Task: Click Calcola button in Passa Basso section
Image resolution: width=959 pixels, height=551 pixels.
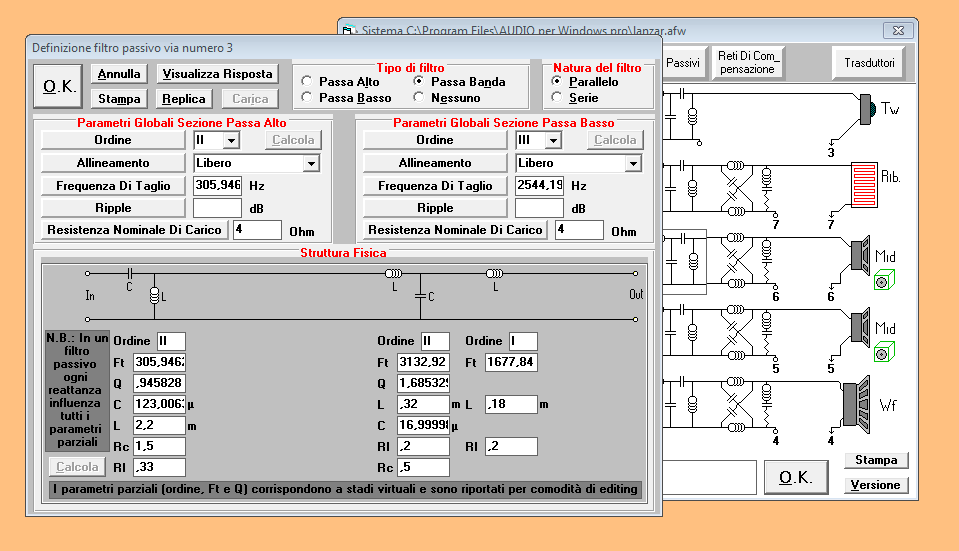Action: pyautogui.click(x=615, y=140)
